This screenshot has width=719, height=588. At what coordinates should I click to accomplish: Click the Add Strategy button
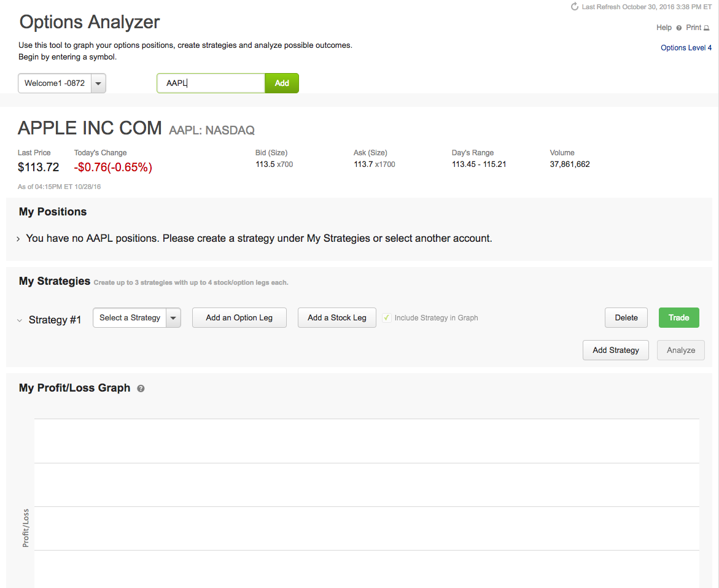click(x=615, y=350)
